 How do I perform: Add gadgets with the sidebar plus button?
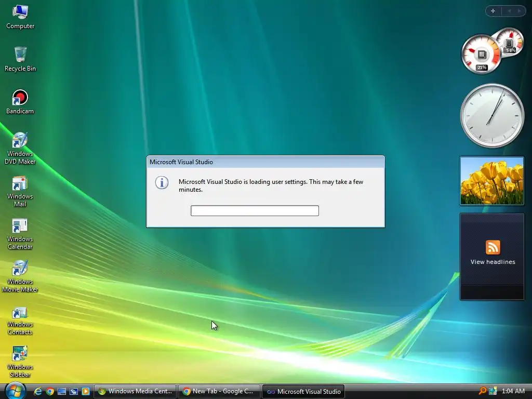493,11
